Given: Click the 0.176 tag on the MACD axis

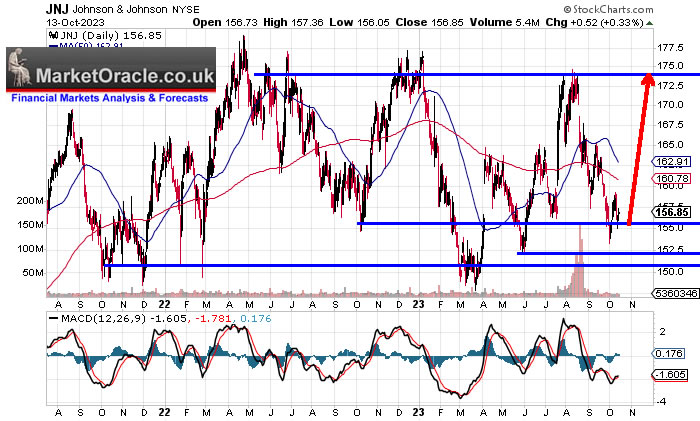Looking at the screenshot, I should coord(668,353).
